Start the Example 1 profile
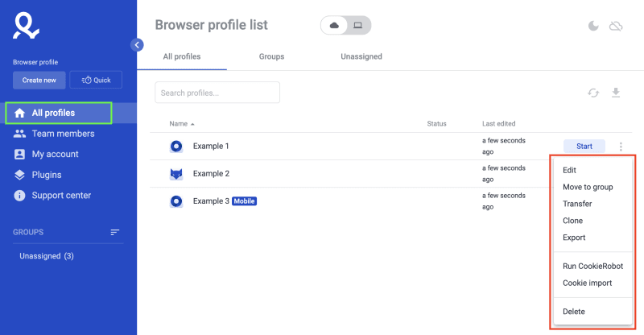 pyautogui.click(x=584, y=147)
